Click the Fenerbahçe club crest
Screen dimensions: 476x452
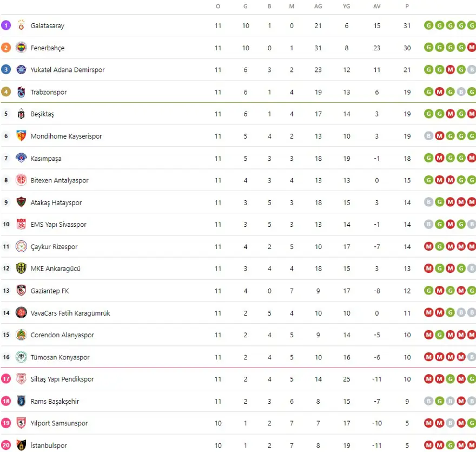(21, 48)
